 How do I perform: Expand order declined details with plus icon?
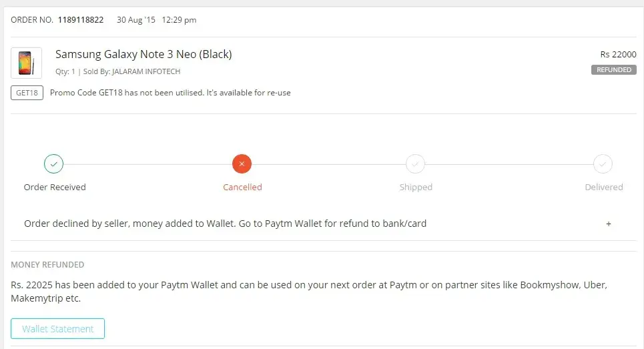[x=609, y=224]
